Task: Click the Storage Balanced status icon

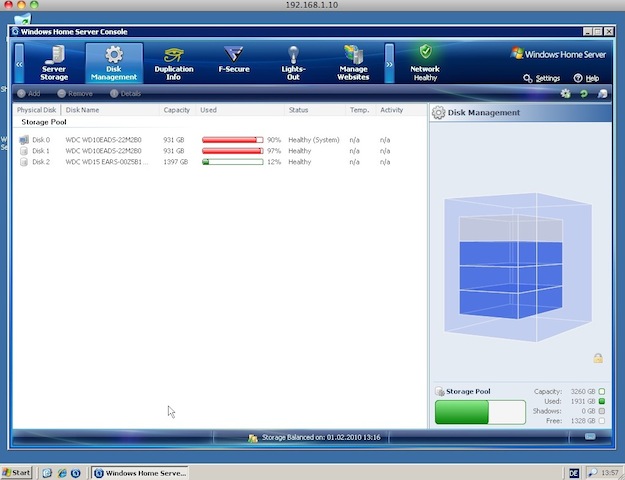Action: click(253, 438)
